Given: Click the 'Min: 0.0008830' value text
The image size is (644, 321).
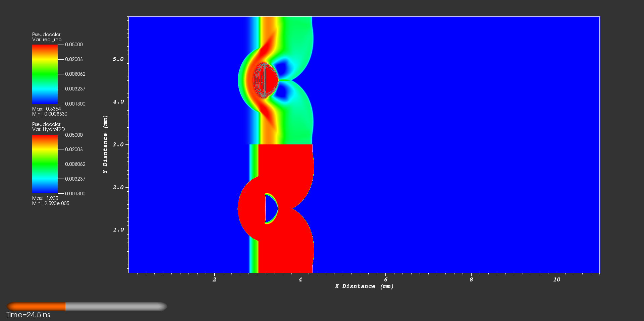Looking at the screenshot, I should click(x=50, y=114).
